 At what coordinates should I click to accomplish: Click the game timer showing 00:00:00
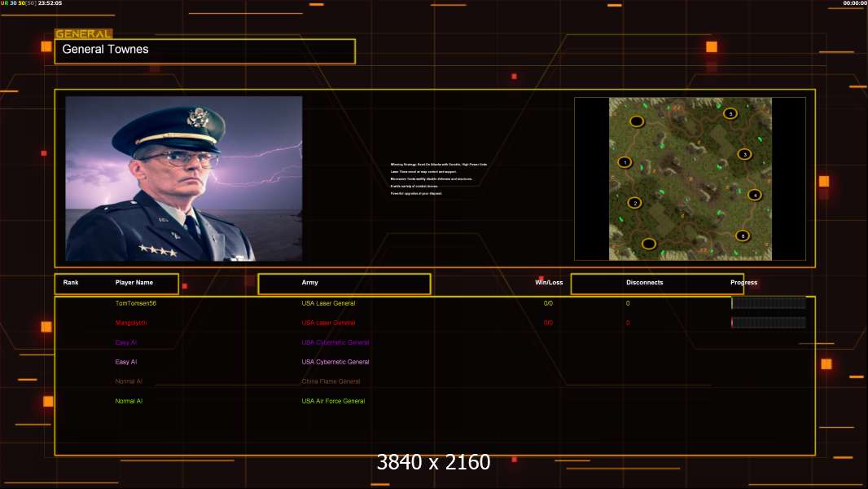[x=855, y=3]
